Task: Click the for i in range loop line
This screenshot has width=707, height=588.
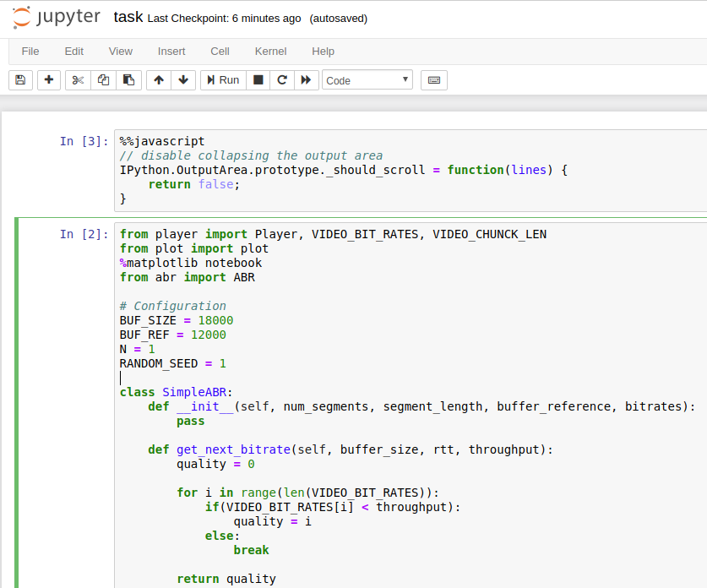Action: [308, 493]
